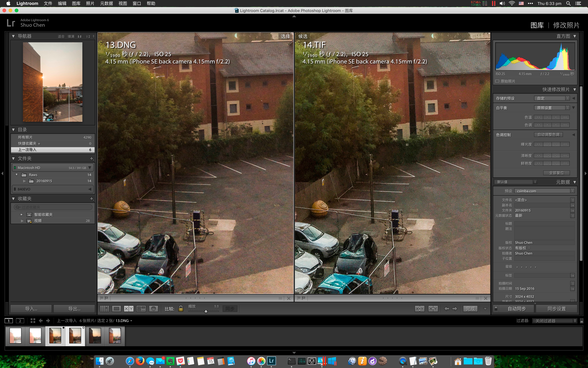Decrease 色温 by large step arrow

538,117
